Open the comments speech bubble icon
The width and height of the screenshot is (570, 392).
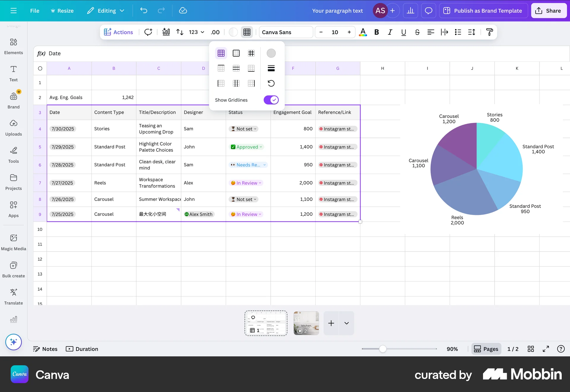(x=428, y=11)
